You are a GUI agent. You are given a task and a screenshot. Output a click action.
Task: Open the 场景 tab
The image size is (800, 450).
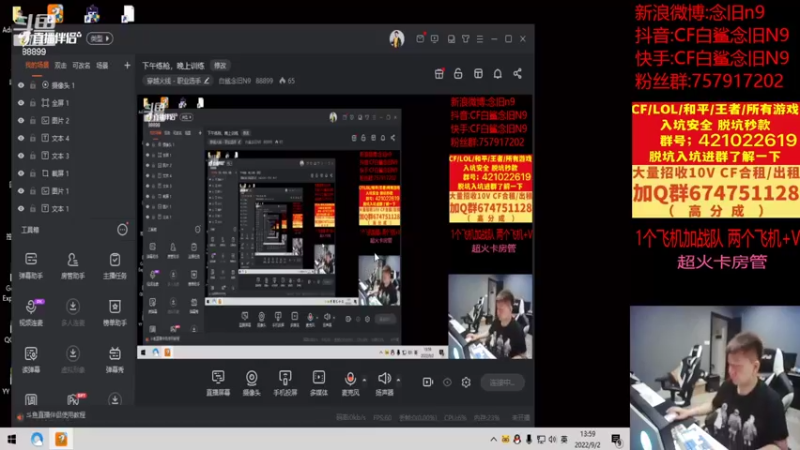[x=103, y=65]
